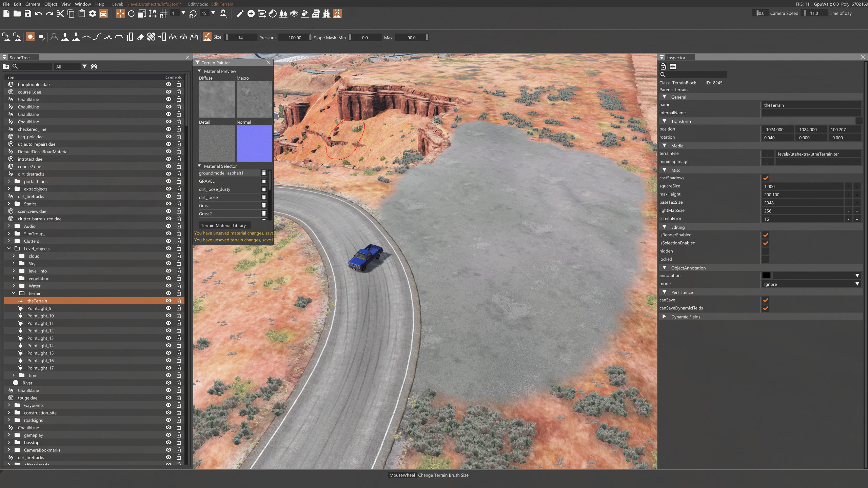
Task: Select the forest trees editor tool
Action: pos(283,14)
